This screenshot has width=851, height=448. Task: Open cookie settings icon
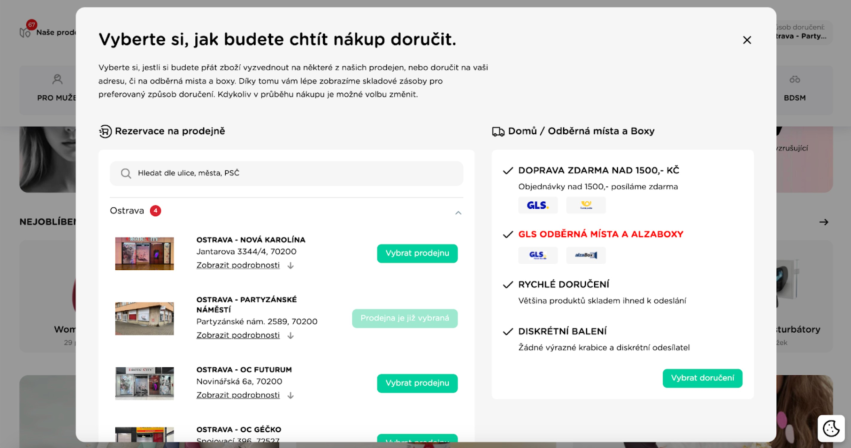pos(831,428)
